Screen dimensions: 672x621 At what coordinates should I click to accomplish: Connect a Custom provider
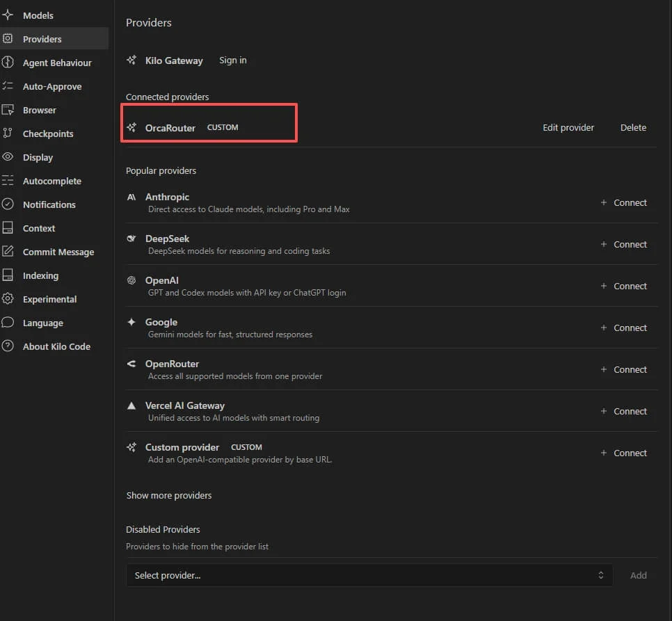pos(624,453)
